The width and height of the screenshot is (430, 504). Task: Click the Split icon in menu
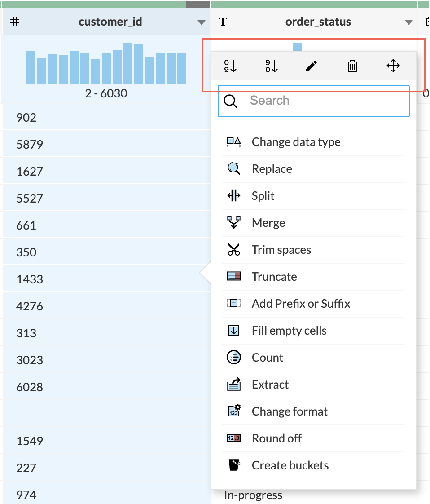click(x=234, y=196)
